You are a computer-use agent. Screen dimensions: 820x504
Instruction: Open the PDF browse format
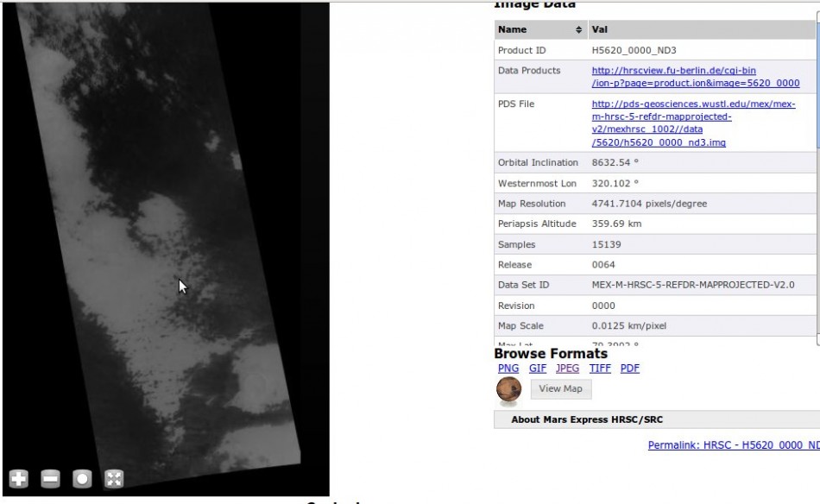point(630,368)
